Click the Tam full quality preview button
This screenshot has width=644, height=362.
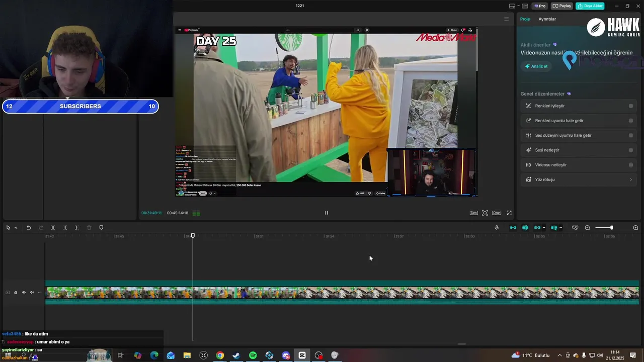(473, 213)
